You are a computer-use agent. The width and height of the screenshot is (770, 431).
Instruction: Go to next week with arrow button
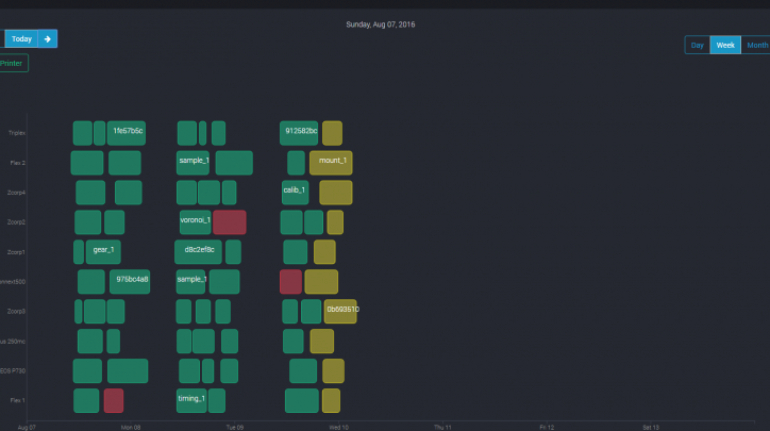point(48,39)
